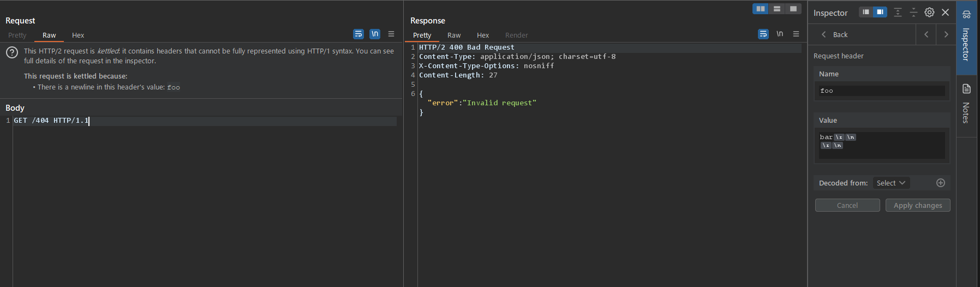The image size is (980, 287).
Task: Click the Request panel title
Action: pyautogui.click(x=20, y=20)
